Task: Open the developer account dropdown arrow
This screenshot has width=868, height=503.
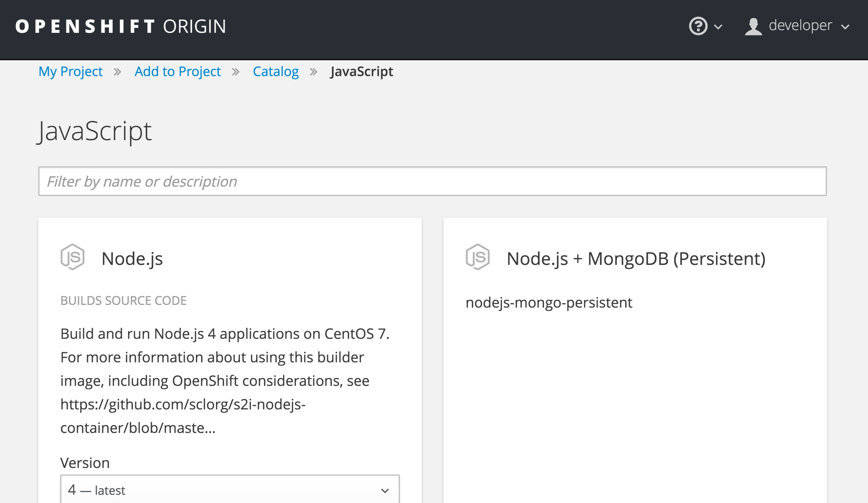Action: [845, 27]
